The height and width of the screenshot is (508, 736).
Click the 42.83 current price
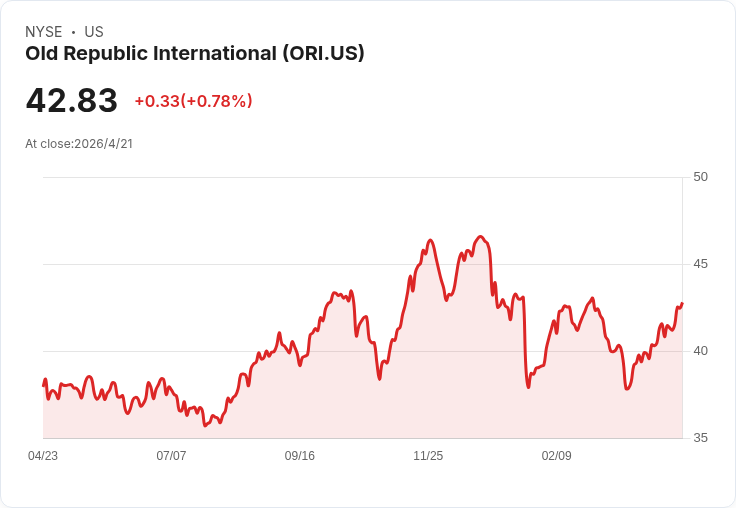71,100
